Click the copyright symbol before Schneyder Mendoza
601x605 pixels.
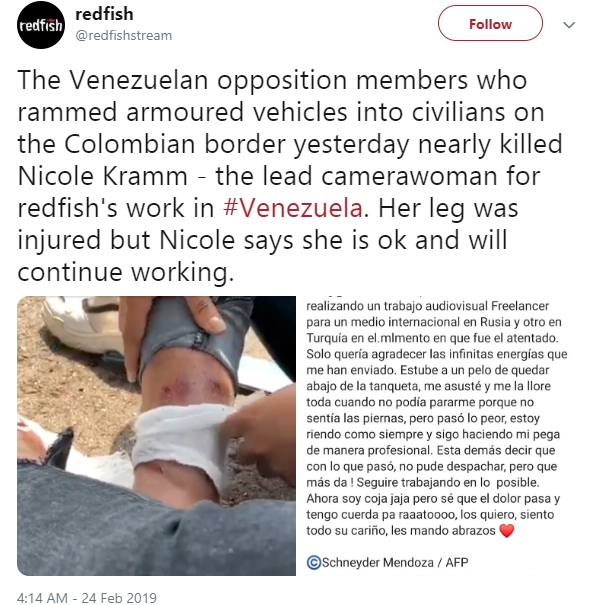click(313, 563)
